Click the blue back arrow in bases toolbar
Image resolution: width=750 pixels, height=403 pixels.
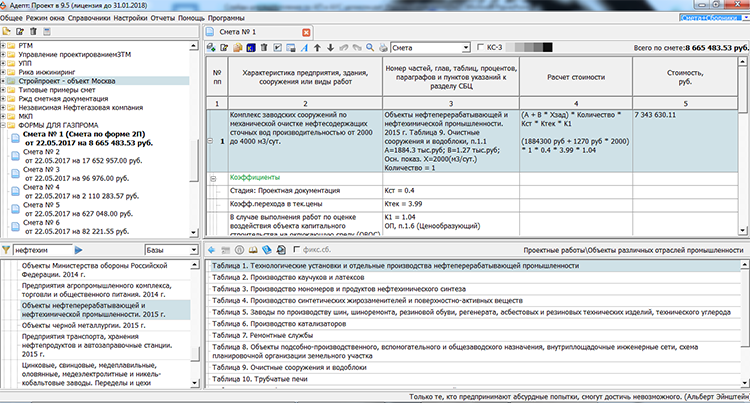pos(211,250)
